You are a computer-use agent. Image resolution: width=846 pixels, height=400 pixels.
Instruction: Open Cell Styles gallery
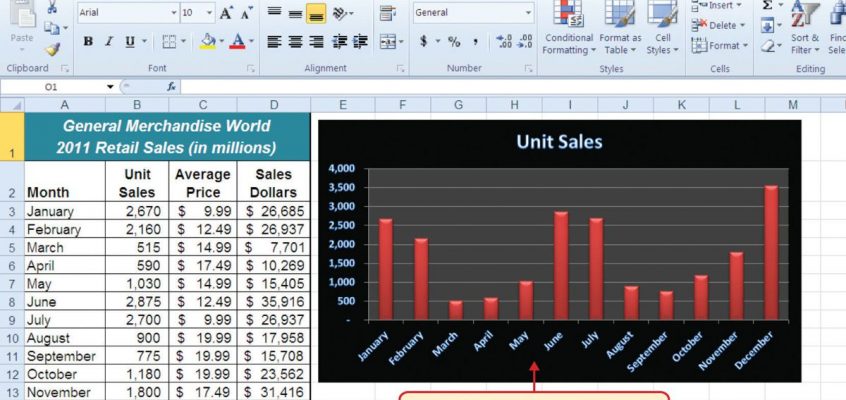click(663, 27)
